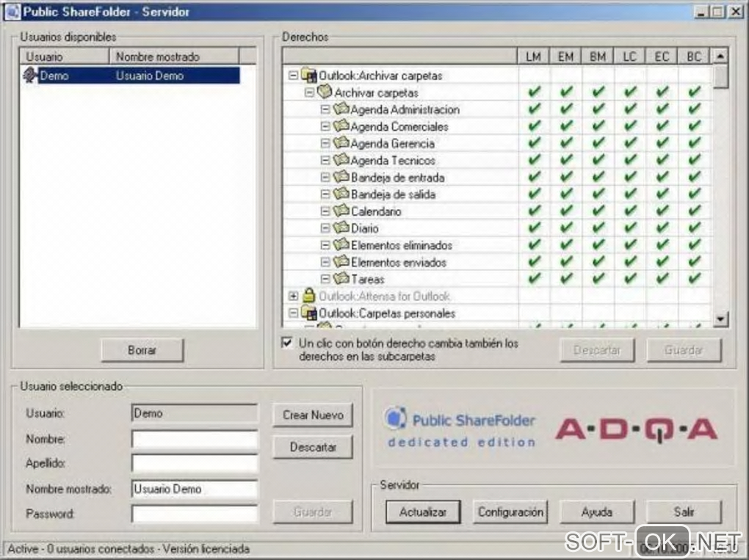Open Ayuda help
The height and width of the screenshot is (560, 749).
coord(596,512)
